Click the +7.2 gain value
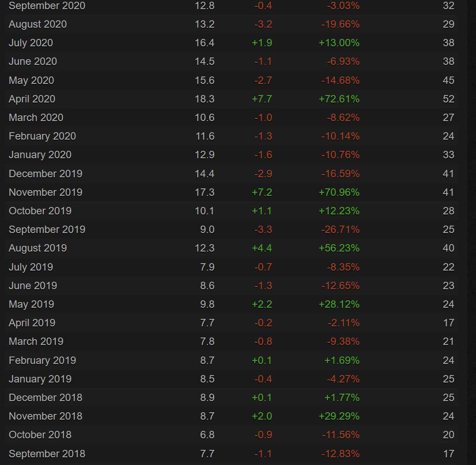This screenshot has width=476, height=465. (262, 192)
